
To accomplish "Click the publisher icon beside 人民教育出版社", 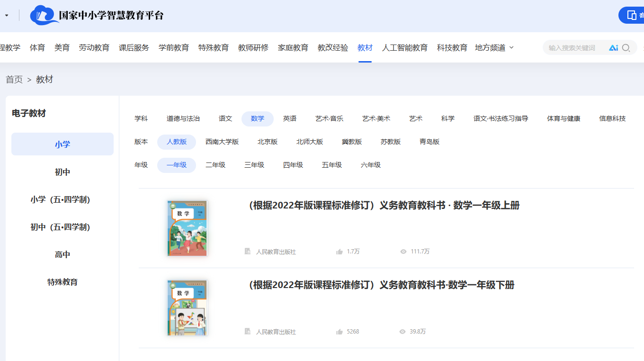I will coord(247,252).
